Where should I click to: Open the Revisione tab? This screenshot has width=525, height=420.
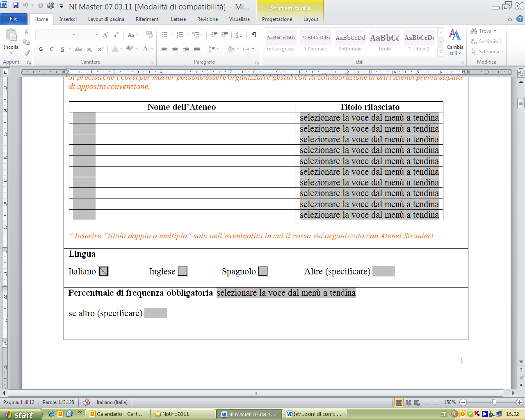click(208, 19)
